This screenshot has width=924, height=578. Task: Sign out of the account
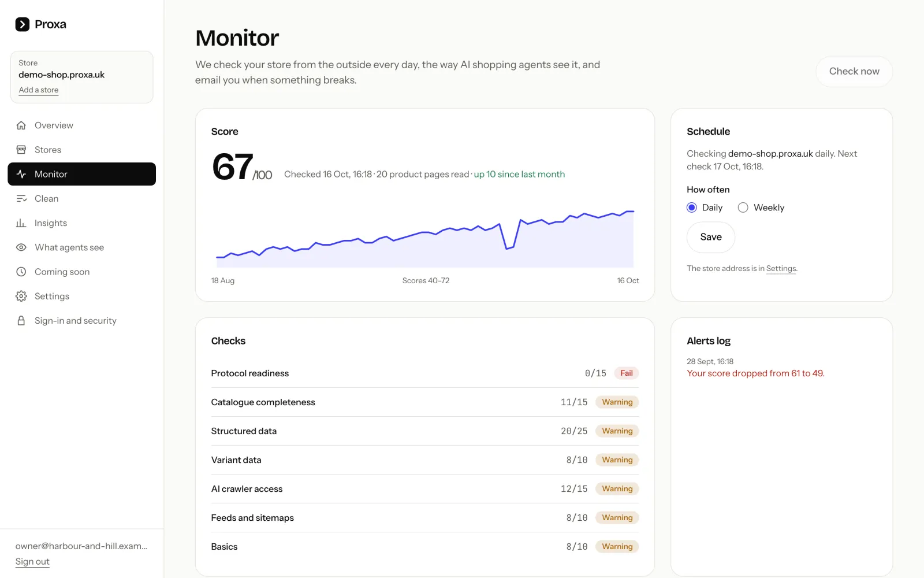pos(32,562)
